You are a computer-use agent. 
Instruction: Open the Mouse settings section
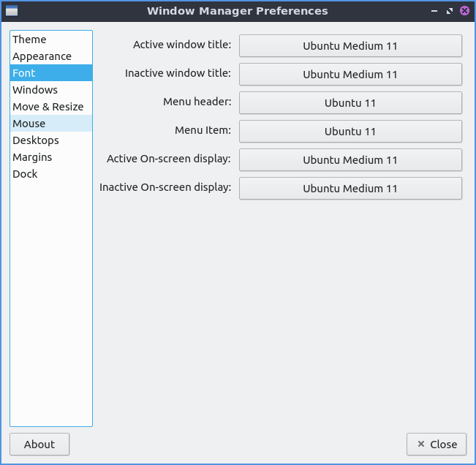point(29,124)
